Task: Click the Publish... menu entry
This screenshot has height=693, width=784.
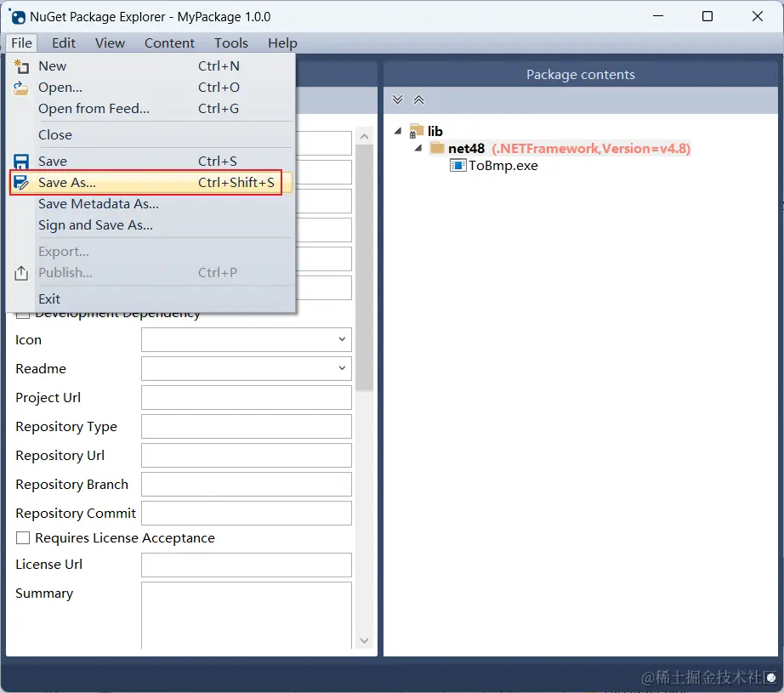Action: 151,273
